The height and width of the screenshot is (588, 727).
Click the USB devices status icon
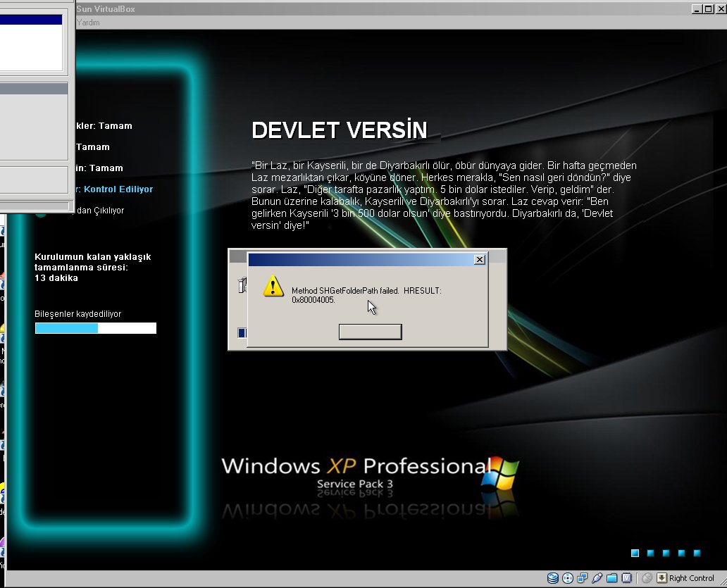[597, 578]
